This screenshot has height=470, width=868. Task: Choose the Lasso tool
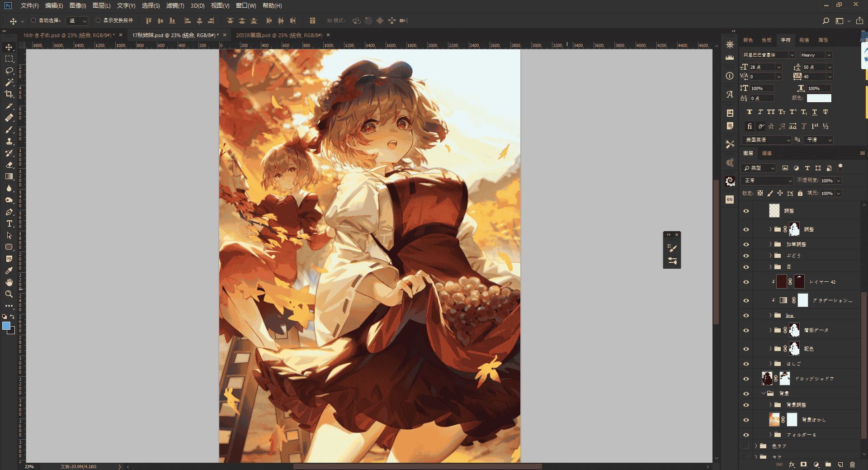(9, 71)
